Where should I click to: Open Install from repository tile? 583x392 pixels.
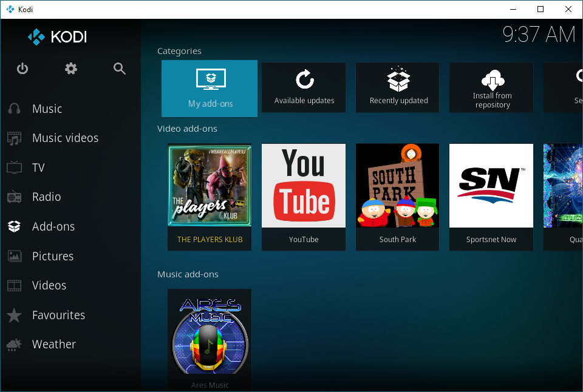pyautogui.click(x=491, y=87)
